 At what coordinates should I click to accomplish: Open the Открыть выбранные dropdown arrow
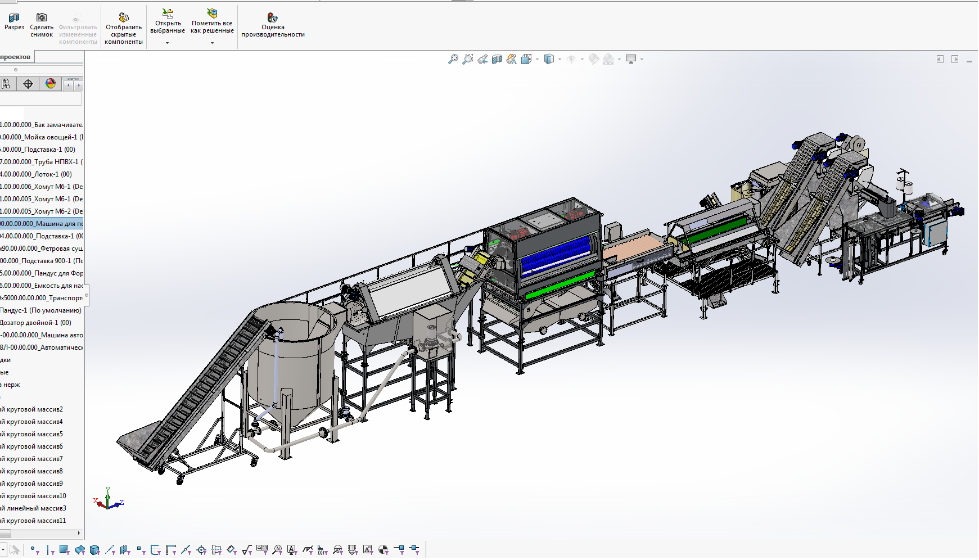(167, 43)
